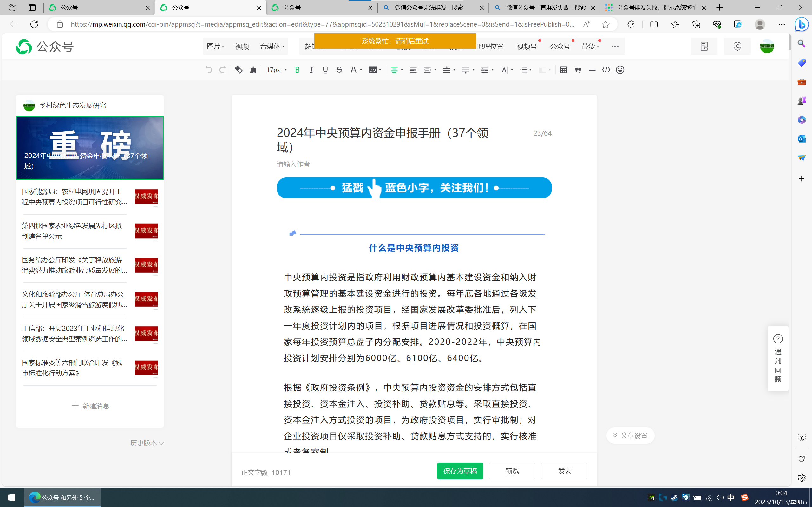Toggle bold formatting
Image resolution: width=812 pixels, height=507 pixels.
tap(297, 70)
